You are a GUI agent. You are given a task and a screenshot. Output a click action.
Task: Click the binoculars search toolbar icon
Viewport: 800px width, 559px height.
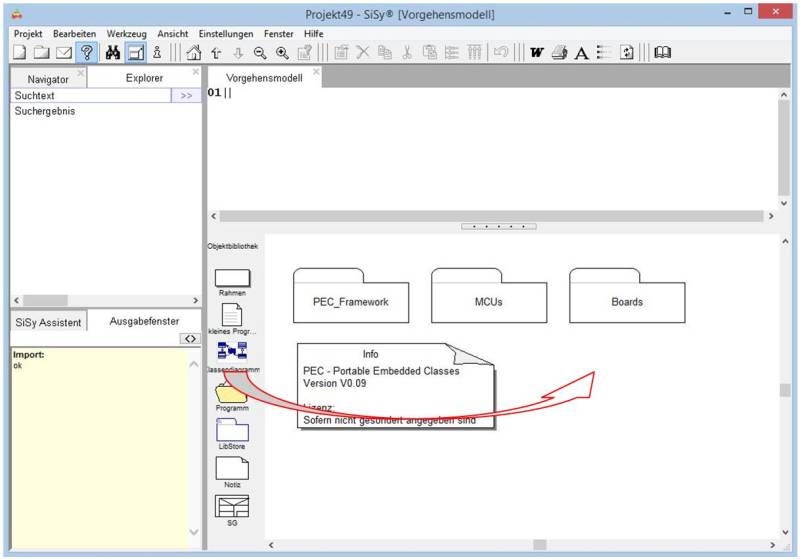point(112,53)
